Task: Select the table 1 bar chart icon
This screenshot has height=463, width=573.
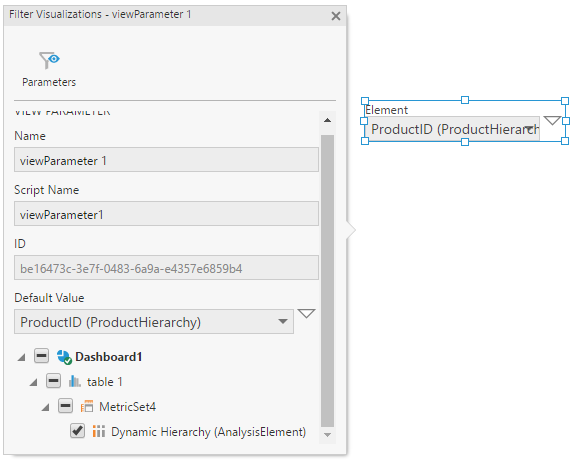Action: pos(75,382)
